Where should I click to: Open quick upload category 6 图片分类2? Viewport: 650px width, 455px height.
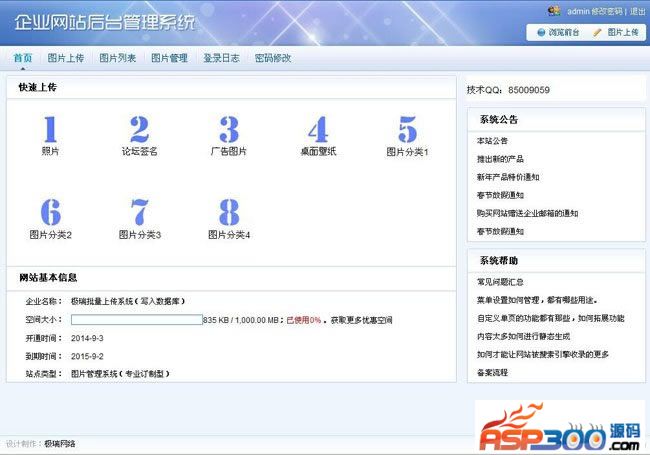tap(51, 219)
